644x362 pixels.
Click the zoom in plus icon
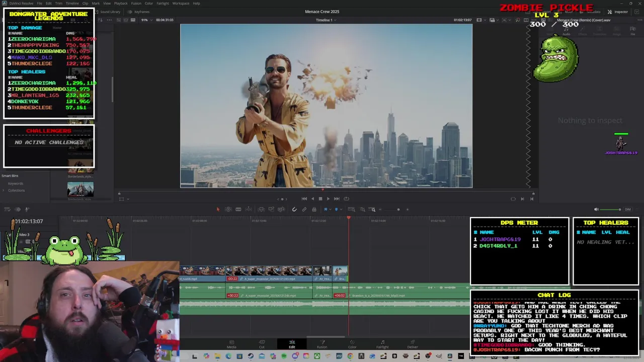click(408, 209)
